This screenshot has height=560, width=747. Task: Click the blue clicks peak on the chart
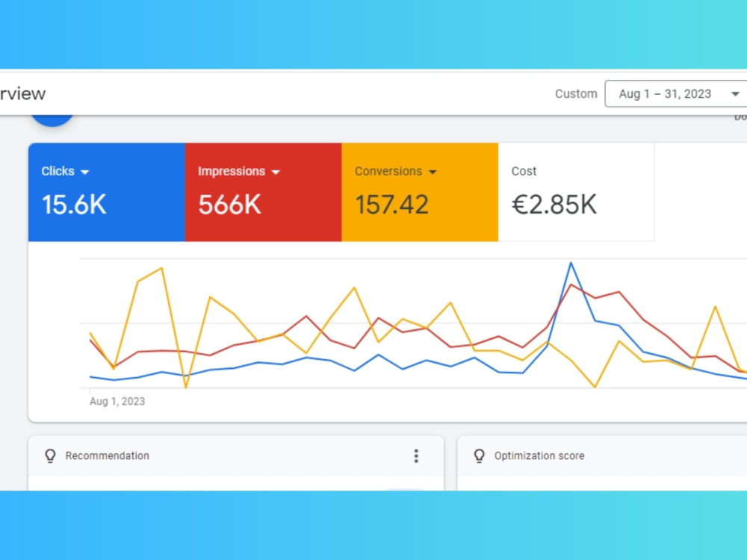point(571,263)
